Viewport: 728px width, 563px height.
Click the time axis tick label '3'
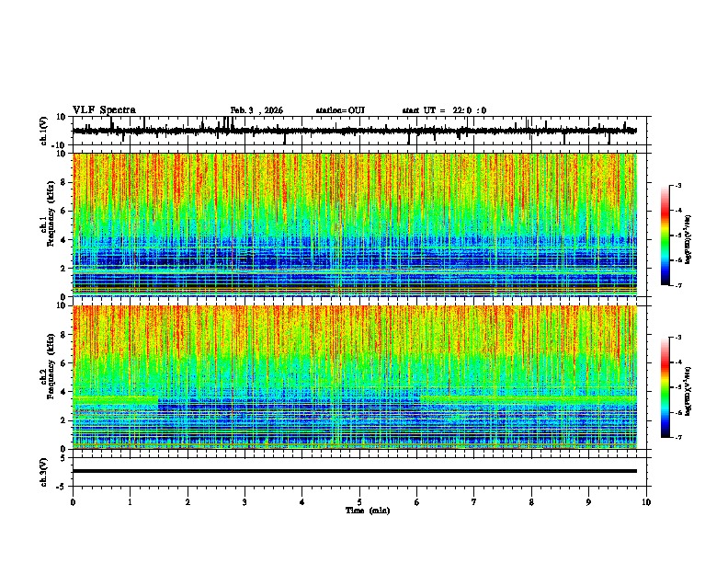pos(245,502)
